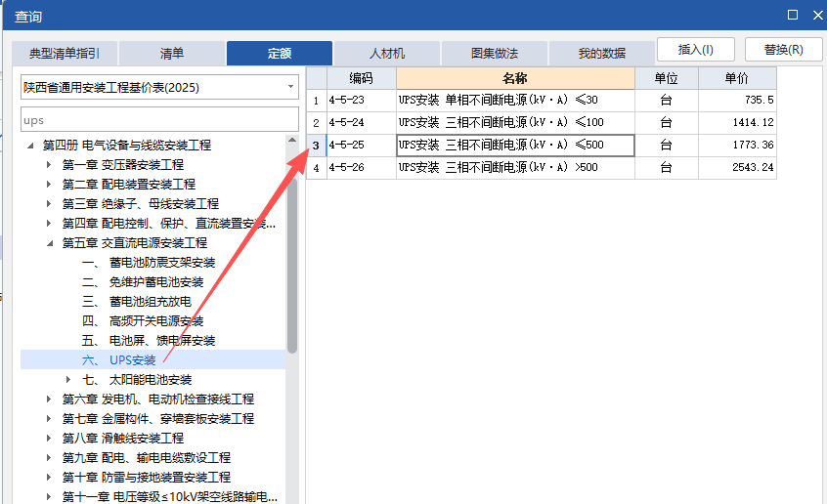827x504 pixels.
Task: Click the 单价 column header
Action: click(737, 78)
